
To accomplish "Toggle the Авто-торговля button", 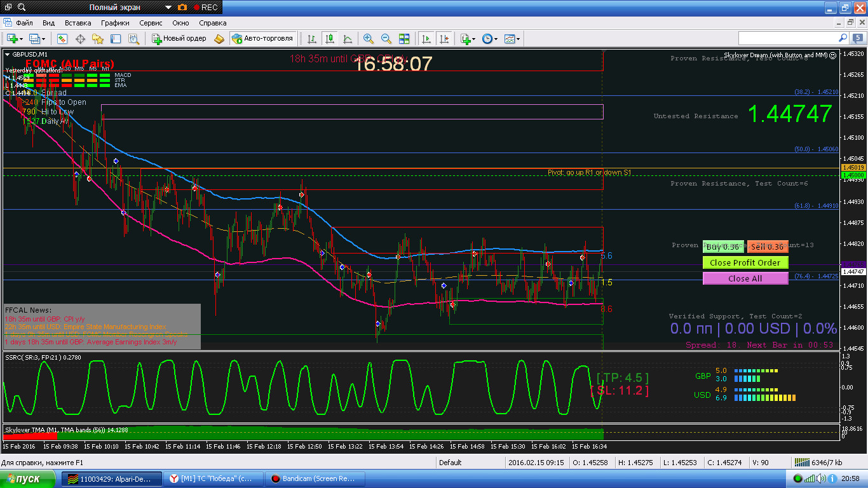I will point(263,39).
